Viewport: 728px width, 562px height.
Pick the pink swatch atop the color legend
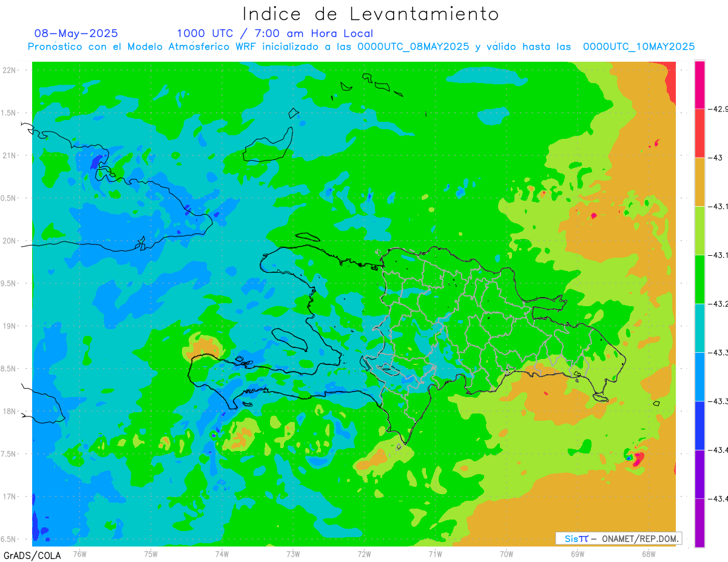pos(699,85)
